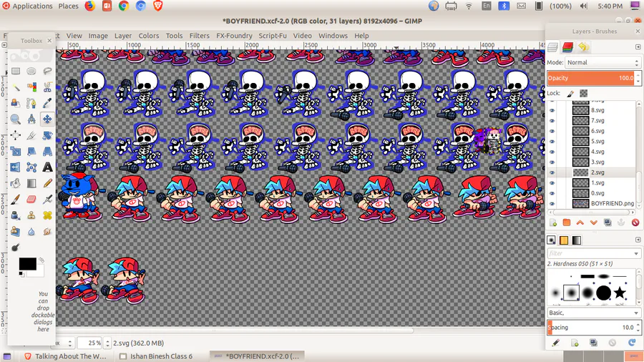Open the brush filter dropdown arrow
644x362 pixels.
click(x=636, y=253)
